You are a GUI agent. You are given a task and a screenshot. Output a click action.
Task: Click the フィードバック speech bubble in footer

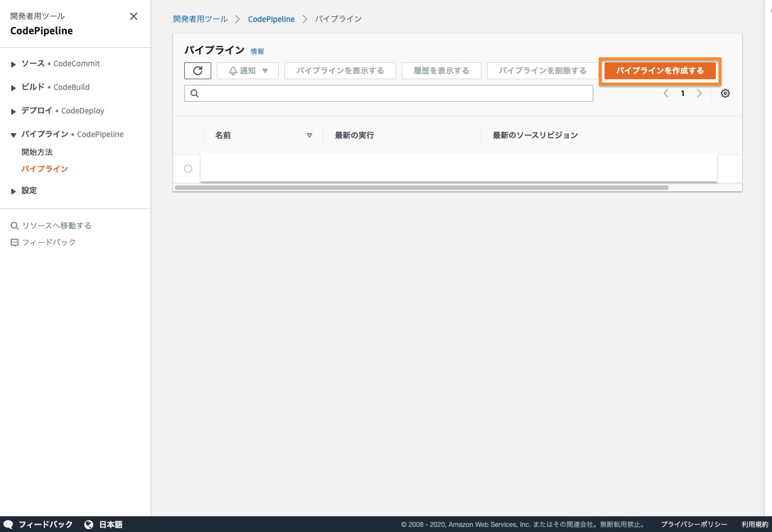(x=8, y=524)
